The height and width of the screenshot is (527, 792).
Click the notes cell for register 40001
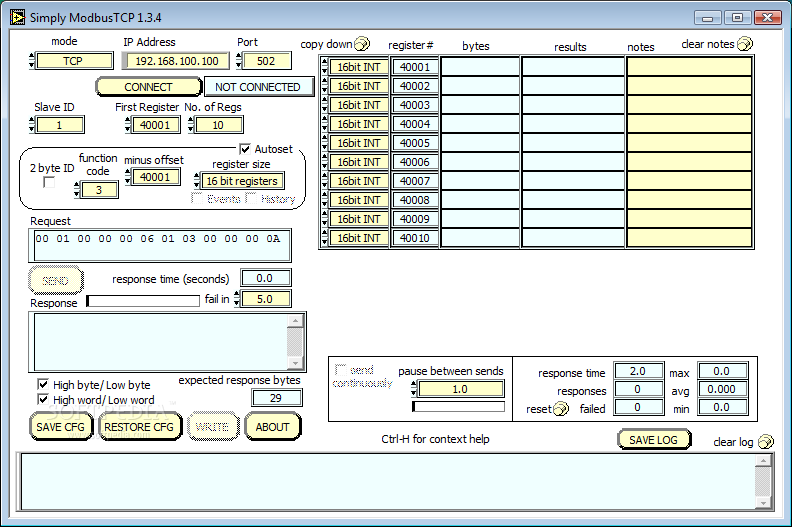[689, 67]
